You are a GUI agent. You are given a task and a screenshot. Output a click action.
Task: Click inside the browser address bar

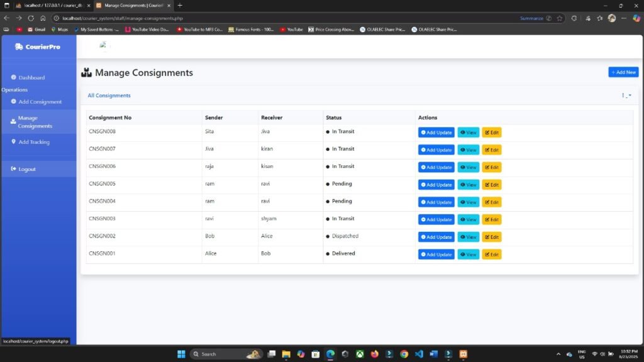point(189,18)
